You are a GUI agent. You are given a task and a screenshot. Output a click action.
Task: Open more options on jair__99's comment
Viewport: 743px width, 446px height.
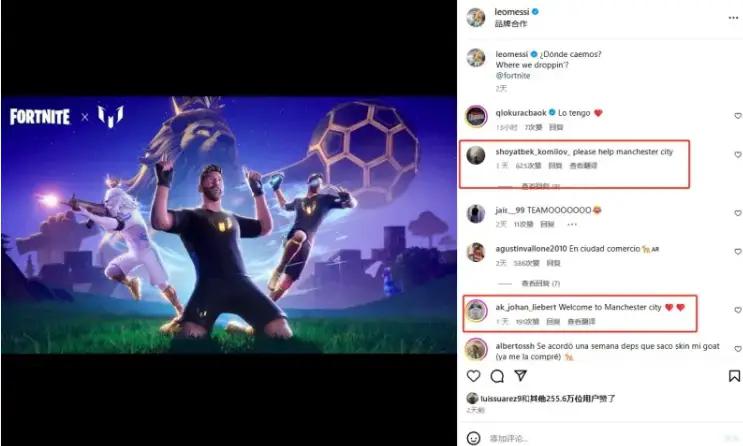[x=572, y=224]
